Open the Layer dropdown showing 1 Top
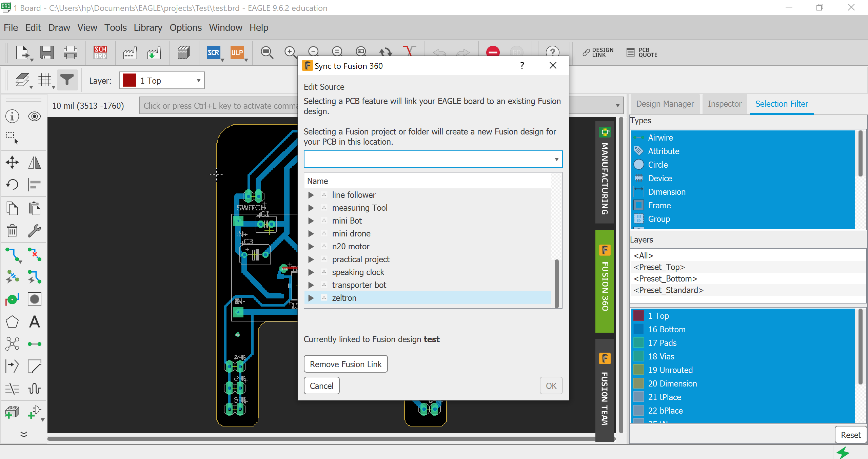 (162, 80)
